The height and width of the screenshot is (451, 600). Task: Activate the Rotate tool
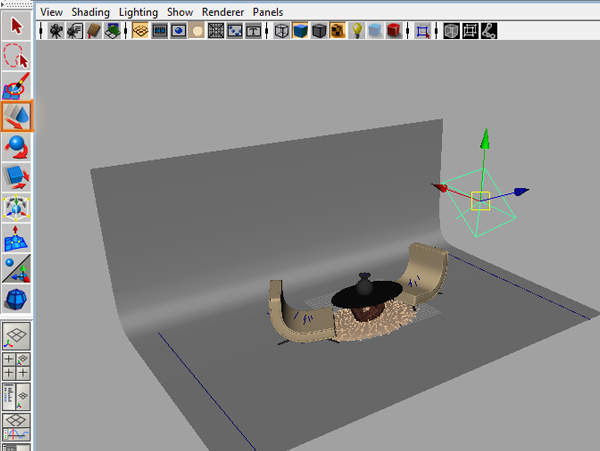[x=16, y=147]
